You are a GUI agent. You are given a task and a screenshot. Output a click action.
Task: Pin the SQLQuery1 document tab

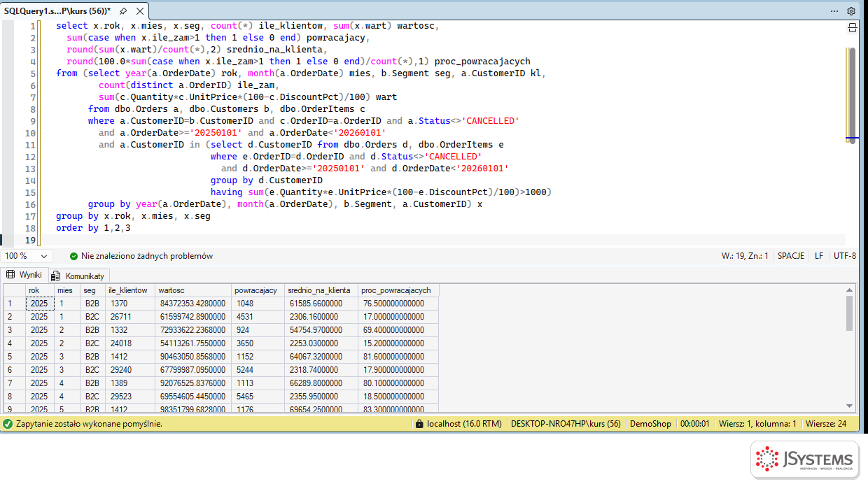point(123,11)
